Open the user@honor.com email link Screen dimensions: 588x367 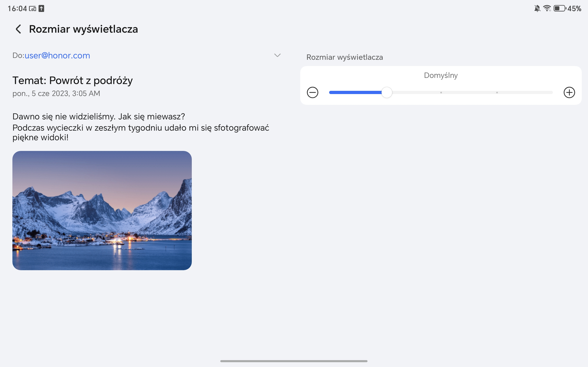click(57, 56)
